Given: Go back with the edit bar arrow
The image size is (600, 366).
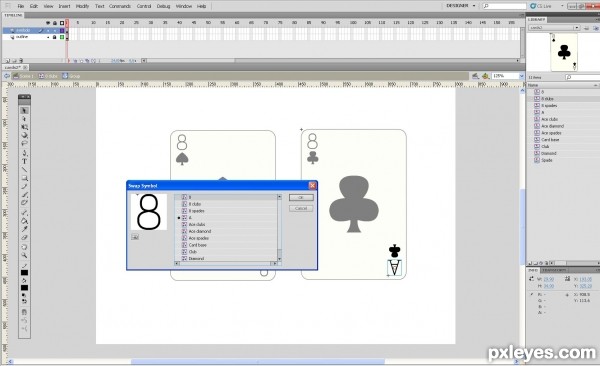Looking at the screenshot, I should 7,76.
